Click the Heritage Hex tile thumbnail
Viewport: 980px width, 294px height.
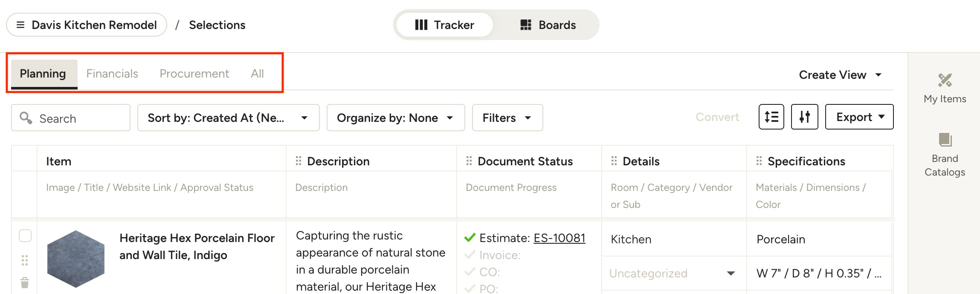(76, 259)
